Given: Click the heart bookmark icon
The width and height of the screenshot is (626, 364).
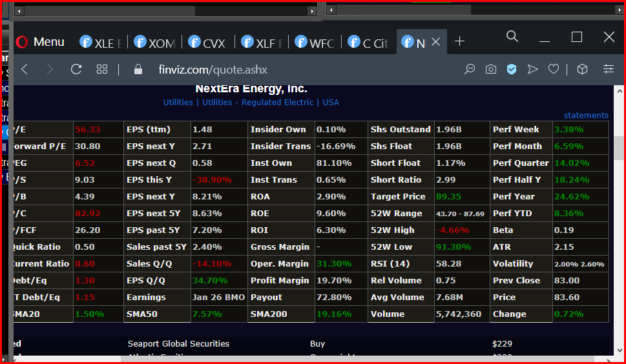Looking at the screenshot, I should point(554,69).
